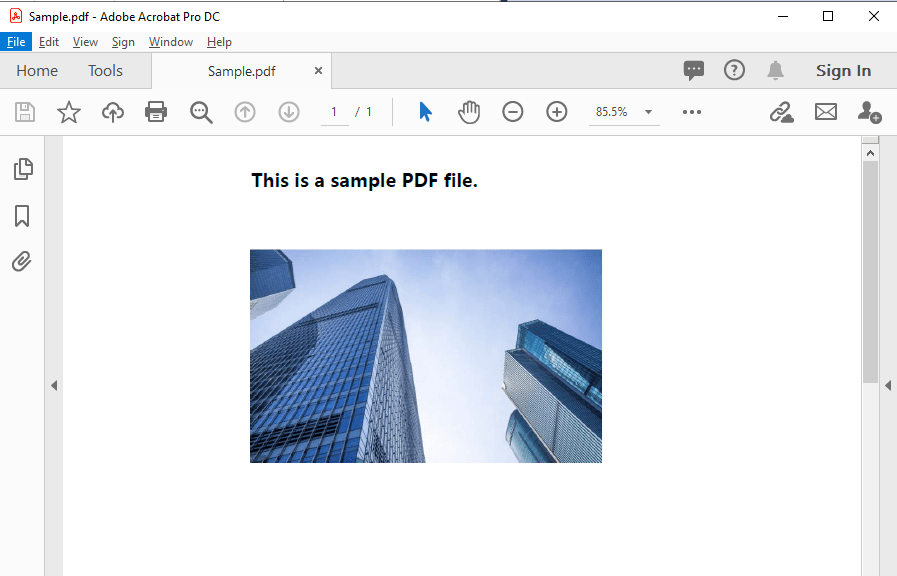Open the Attachments panel

(x=22, y=261)
